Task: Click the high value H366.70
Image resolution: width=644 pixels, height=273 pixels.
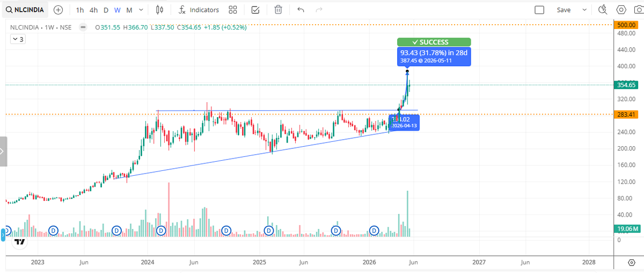Action: tap(135, 27)
